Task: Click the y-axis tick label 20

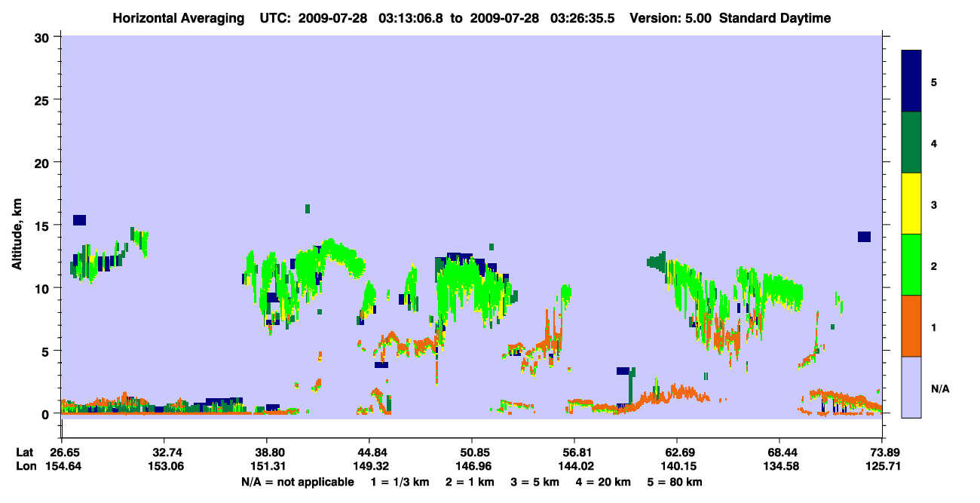Action: point(44,162)
